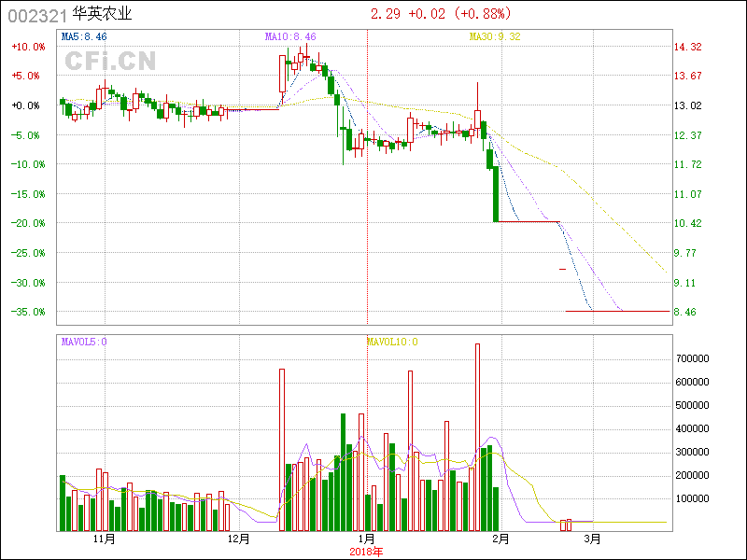The width and height of the screenshot is (747, 560).
Task: Toggle the yellow MA30:9.32 indicator label
Action: (x=495, y=36)
